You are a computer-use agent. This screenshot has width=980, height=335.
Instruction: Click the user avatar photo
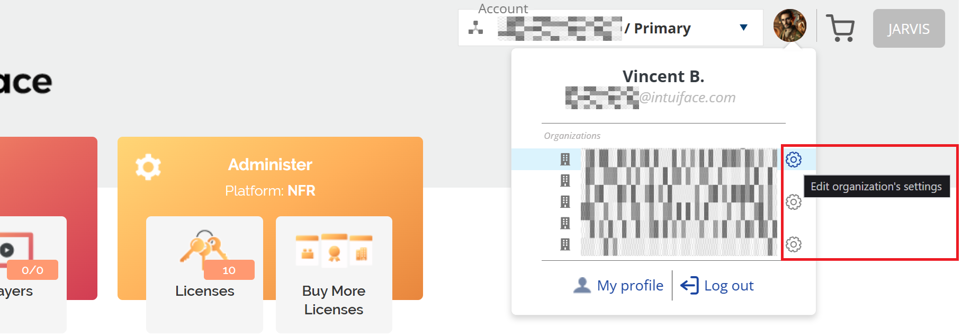[789, 25]
